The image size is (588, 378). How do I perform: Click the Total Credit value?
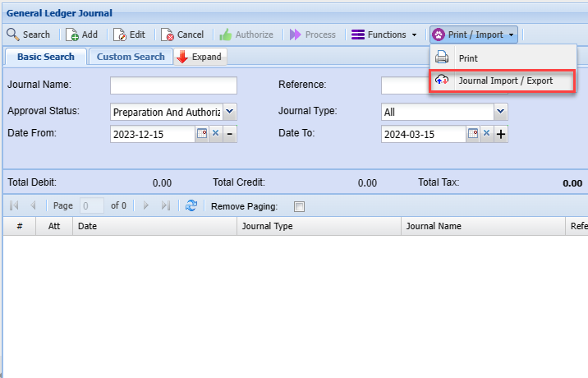point(367,183)
